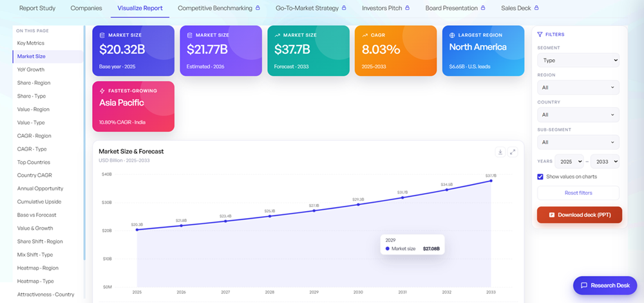
Task: Switch to Companies tab
Action: click(86, 8)
